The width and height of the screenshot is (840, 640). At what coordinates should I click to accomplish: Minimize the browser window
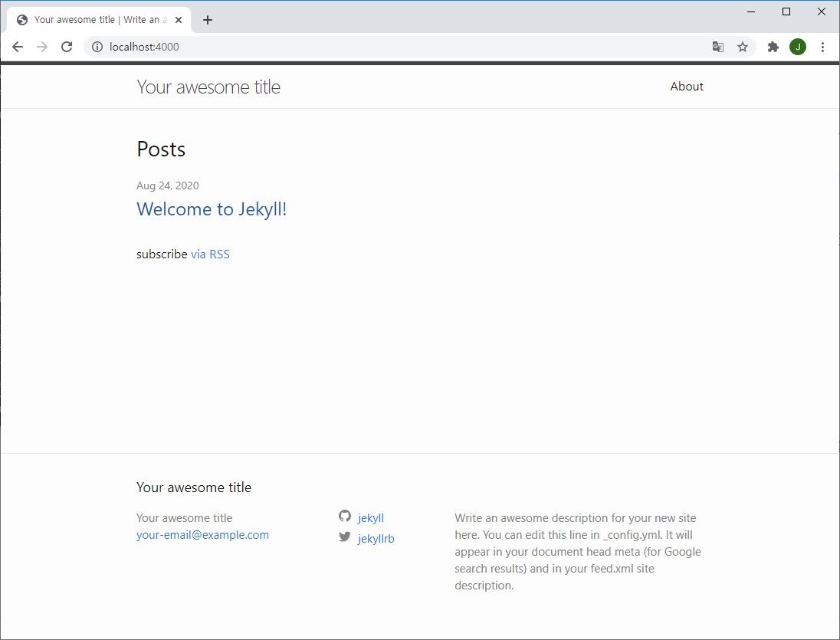pyautogui.click(x=751, y=11)
